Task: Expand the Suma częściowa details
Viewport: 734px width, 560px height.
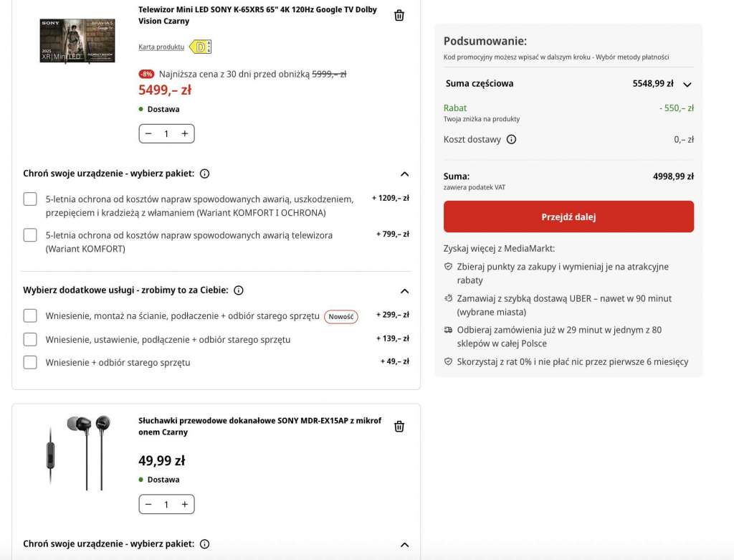Action: click(686, 84)
